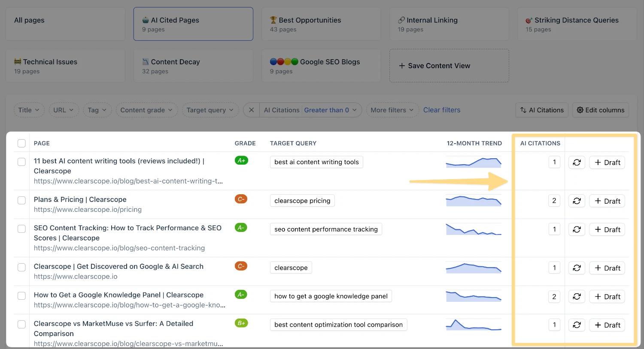Click the Edit columns button
Screen dimensions: 644x349
pos(600,110)
